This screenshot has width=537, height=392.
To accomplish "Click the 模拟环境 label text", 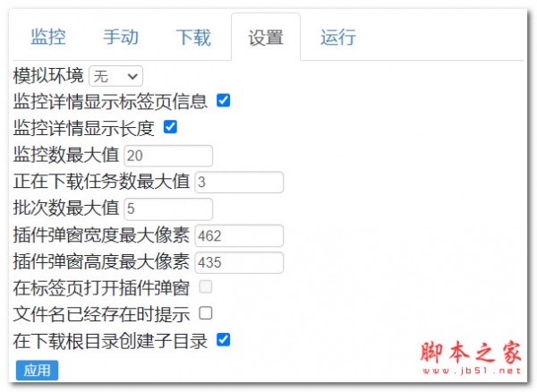I will [x=48, y=76].
